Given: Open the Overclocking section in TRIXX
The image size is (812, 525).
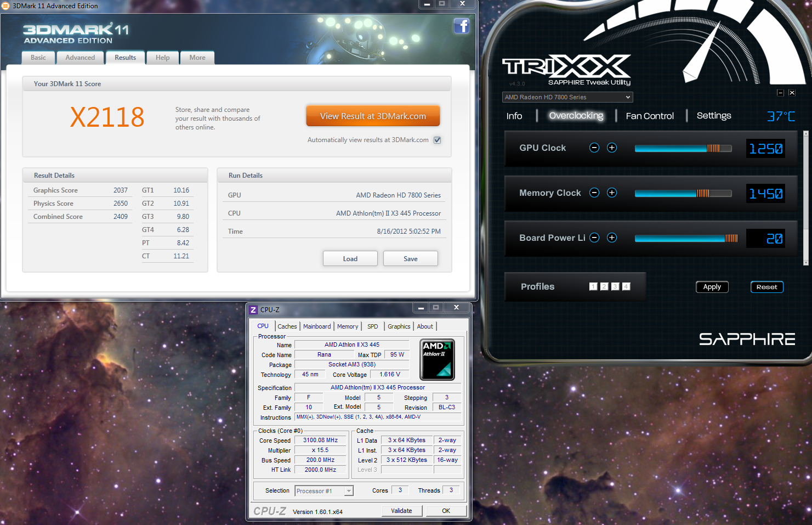Looking at the screenshot, I should [576, 116].
